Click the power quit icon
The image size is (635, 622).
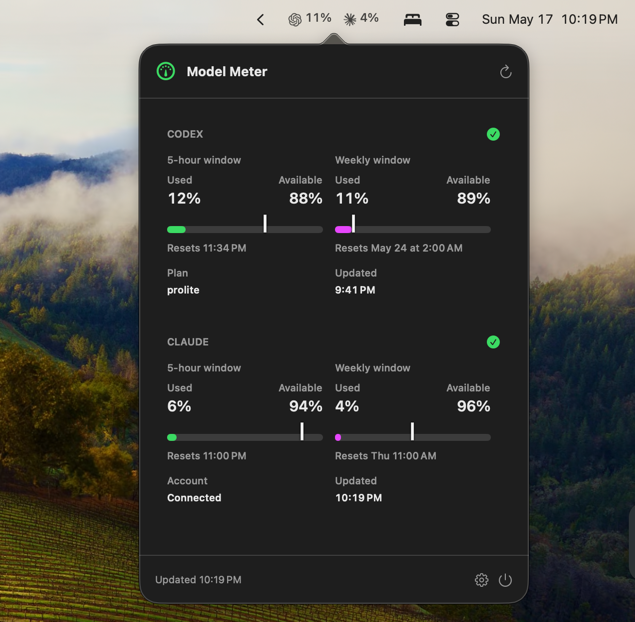505,580
